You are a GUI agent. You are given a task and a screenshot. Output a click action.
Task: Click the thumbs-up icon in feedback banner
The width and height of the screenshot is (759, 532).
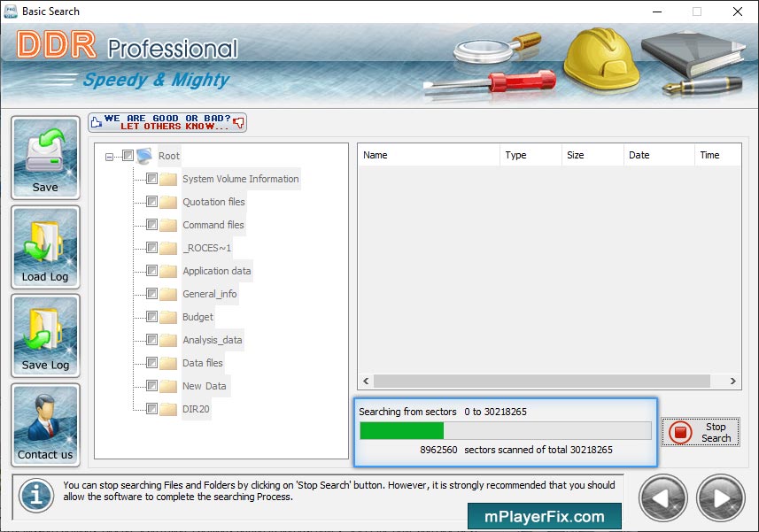pyautogui.click(x=97, y=122)
